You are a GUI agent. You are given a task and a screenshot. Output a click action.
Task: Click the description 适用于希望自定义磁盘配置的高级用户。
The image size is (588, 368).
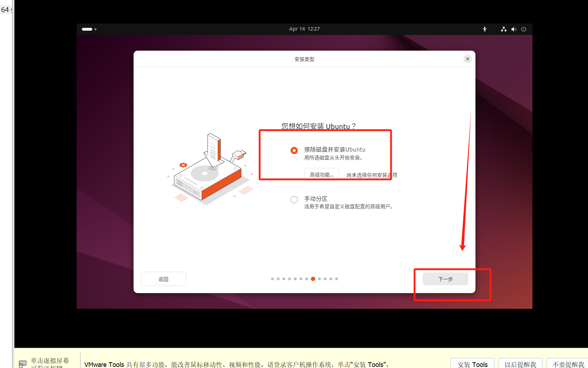pos(349,207)
